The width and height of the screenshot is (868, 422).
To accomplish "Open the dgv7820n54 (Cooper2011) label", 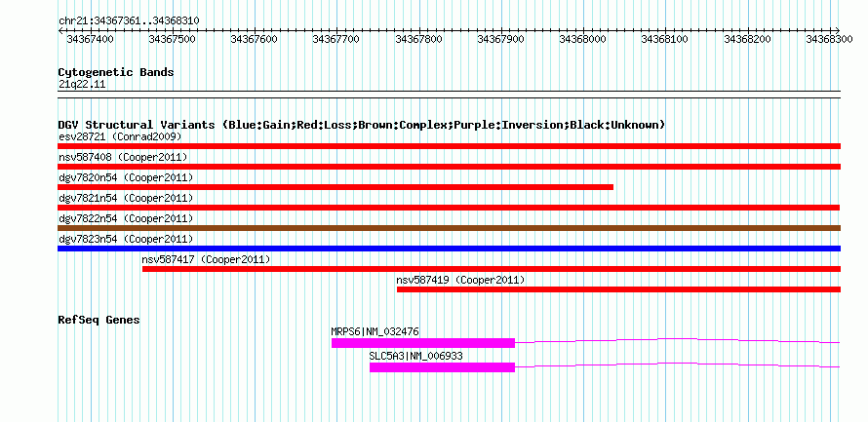I will (126, 177).
